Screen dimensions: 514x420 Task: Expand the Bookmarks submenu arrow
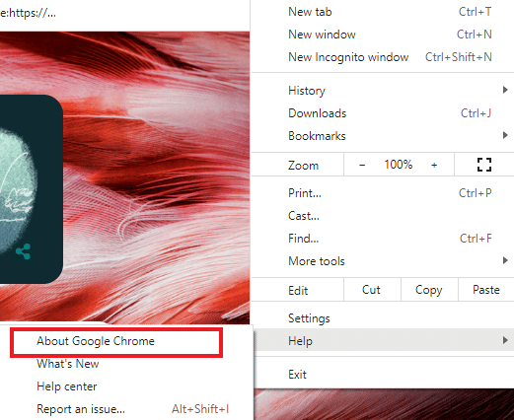(505, 135)
